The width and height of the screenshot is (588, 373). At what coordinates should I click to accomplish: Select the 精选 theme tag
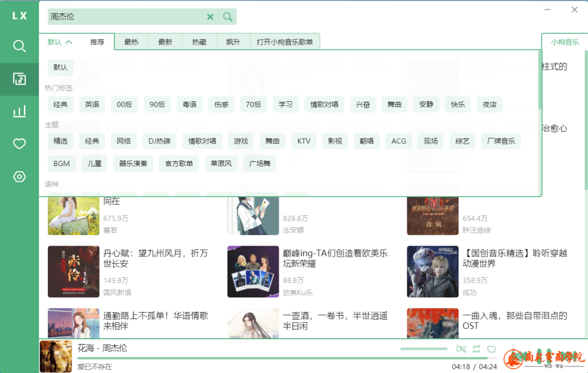click(x=60, y=141)
